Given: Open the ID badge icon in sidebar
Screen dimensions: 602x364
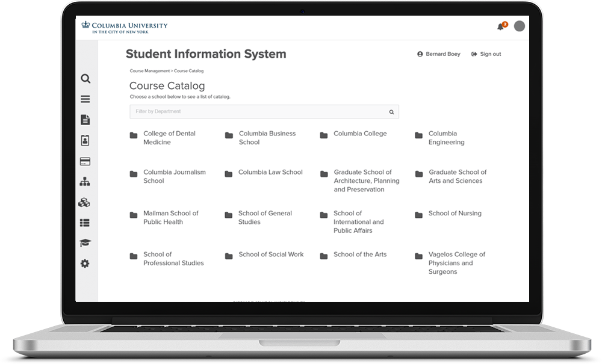Looking at the screenshot, I should click(85, 140).
